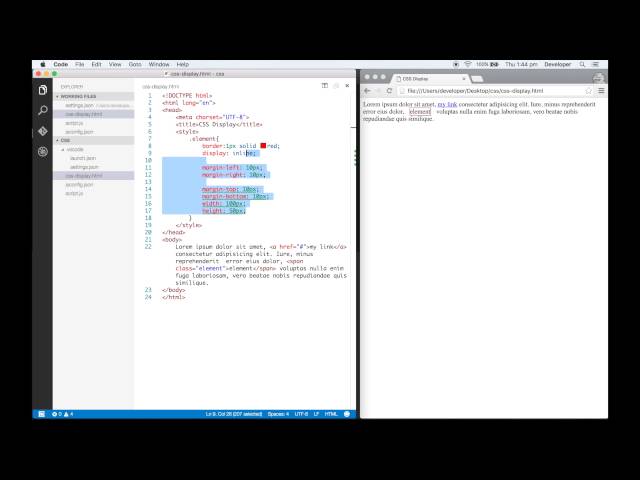Open the Explorer view in activity bar

pos(42,90)
